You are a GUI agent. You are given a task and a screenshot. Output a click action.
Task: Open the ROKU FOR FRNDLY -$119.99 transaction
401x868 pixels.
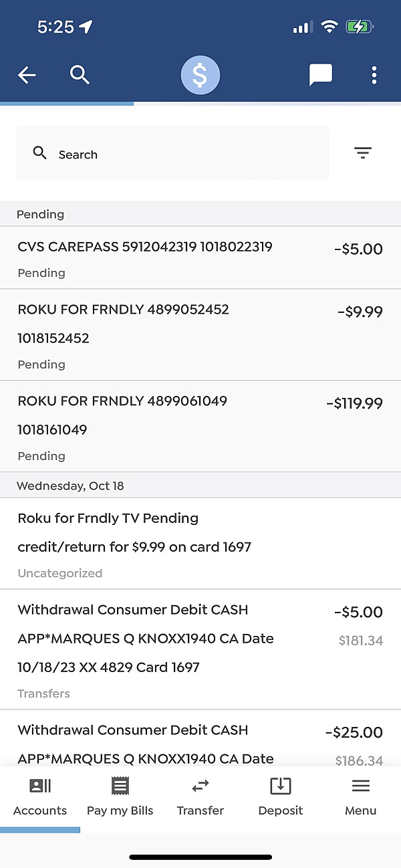[x=200, y=427]
